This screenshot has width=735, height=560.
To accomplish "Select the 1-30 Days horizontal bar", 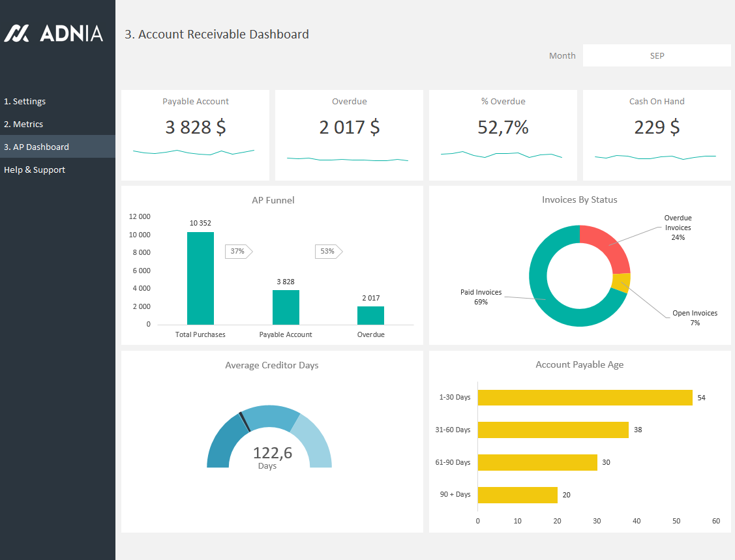I will (584, 398).
